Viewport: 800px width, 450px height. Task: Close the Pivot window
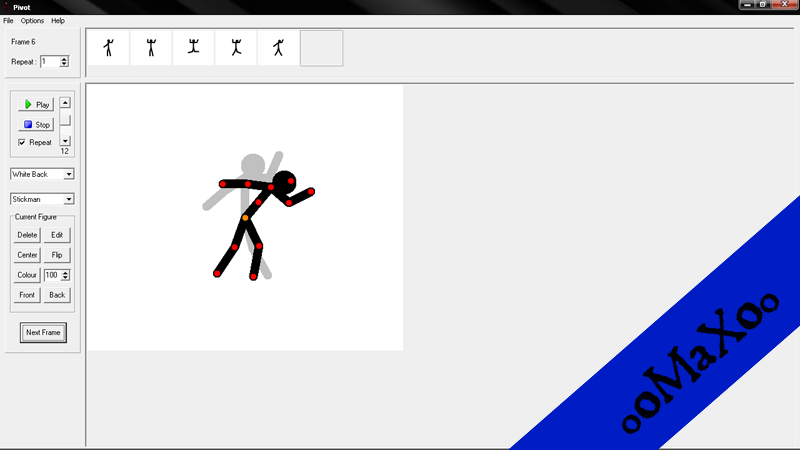click(785, 5)
